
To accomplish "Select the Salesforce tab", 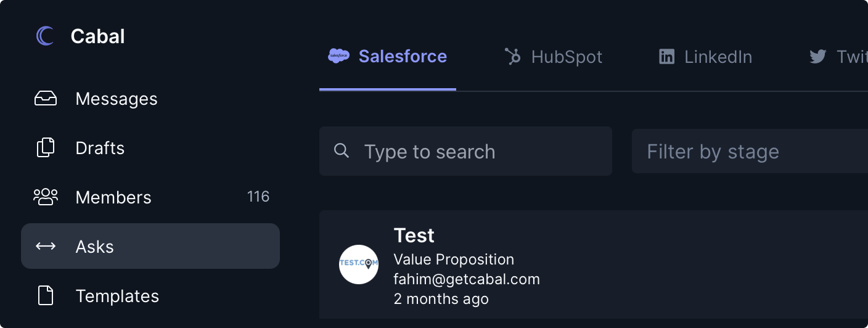I will pyautogui.click(x=388, y=57).
